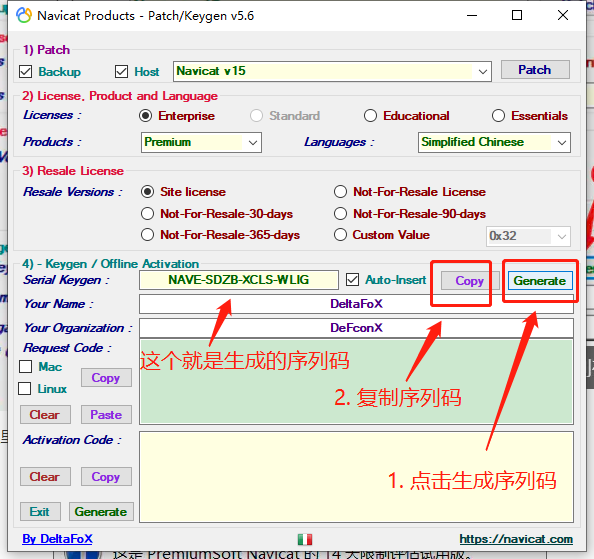594x559 pixels.
Task: Select the Essentials license option
Action: pyautogui.click(x=498, y=116)
